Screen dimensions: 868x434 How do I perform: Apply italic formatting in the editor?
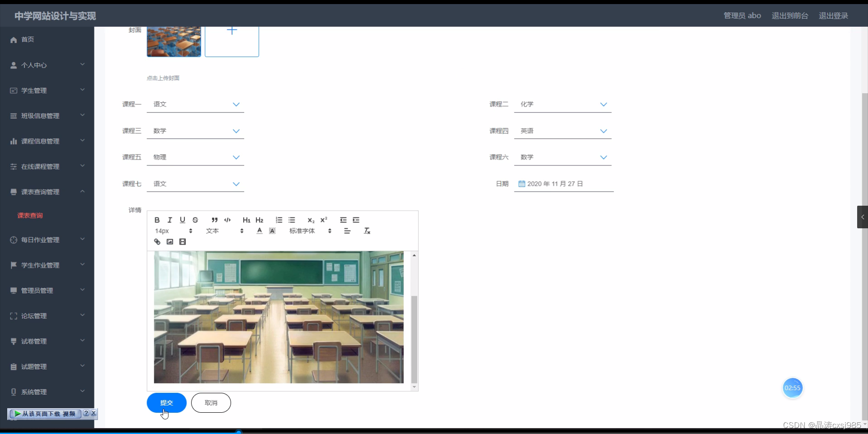[x=170, y=220]
